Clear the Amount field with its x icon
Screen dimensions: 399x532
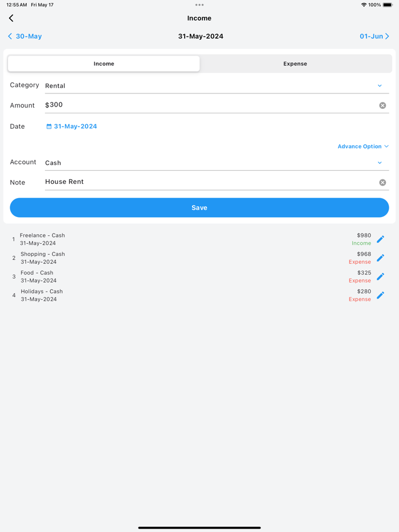click(382, 105)
